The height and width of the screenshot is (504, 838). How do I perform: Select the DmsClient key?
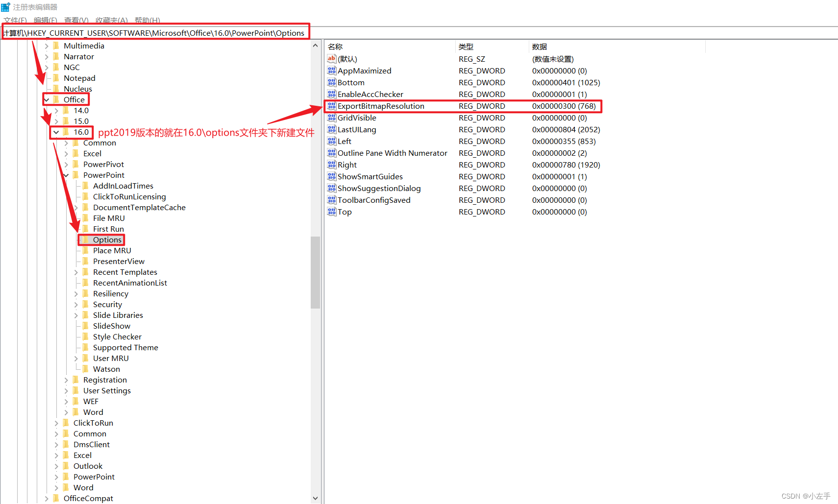[x=92, y=444]
